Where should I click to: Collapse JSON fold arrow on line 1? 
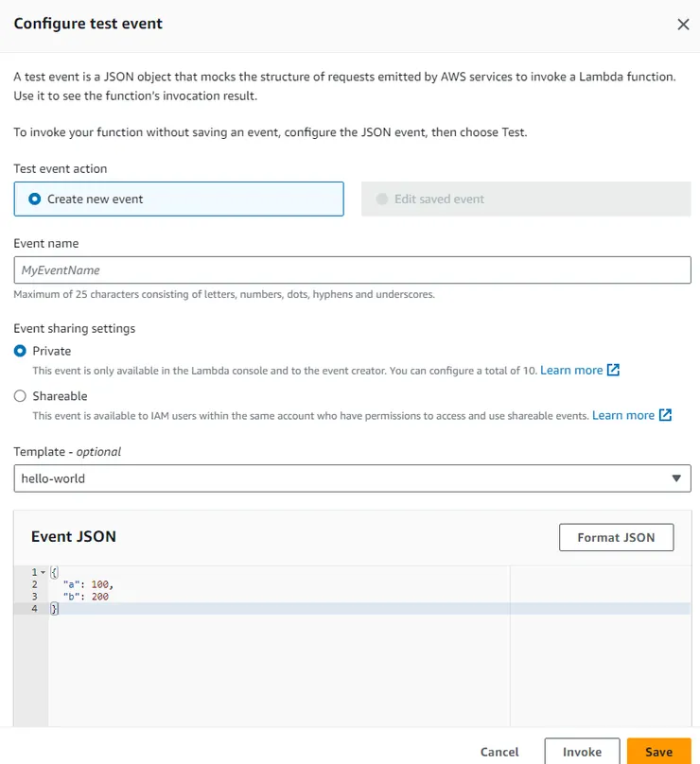coord(44,573)
